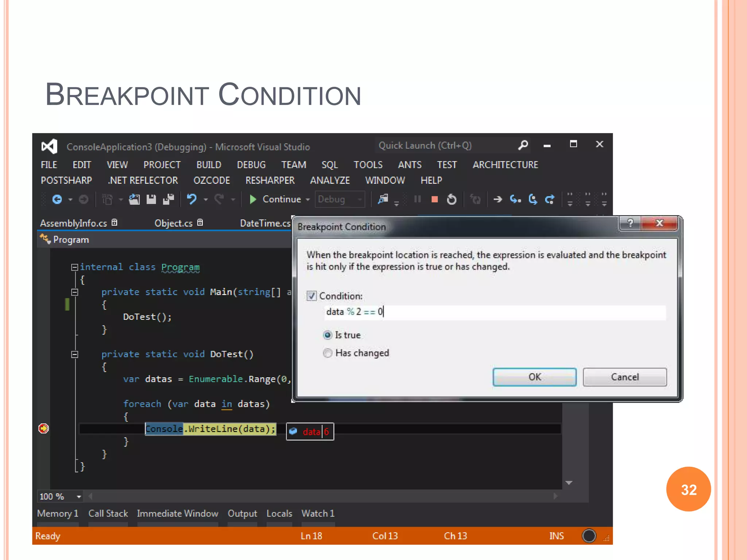Collapse the Main method outline
Screen dimensions: 747x560
(74, 292)
